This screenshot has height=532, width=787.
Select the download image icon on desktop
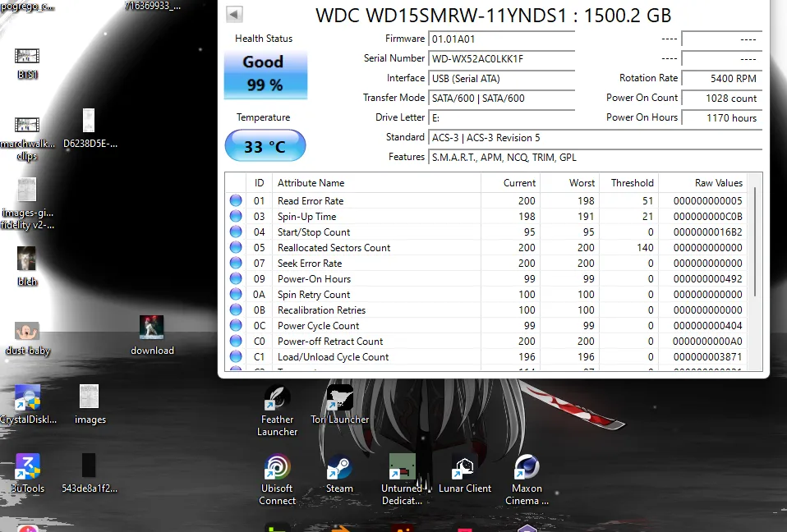coord(152,335)
